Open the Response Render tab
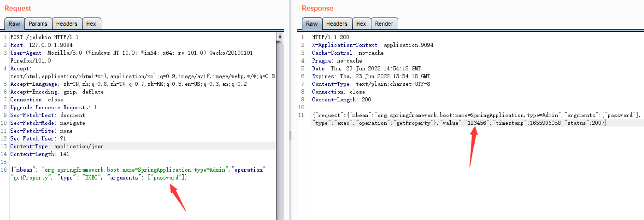644x220 pixels. 384,24
